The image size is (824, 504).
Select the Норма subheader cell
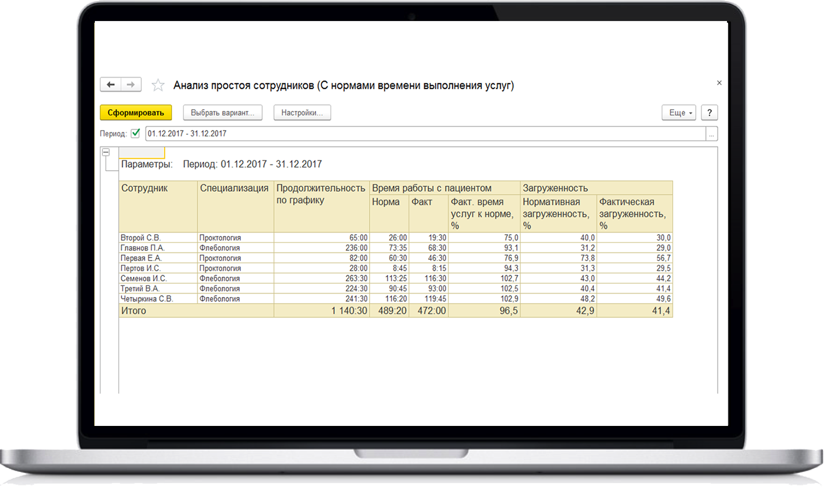click(x=389, y=214)
